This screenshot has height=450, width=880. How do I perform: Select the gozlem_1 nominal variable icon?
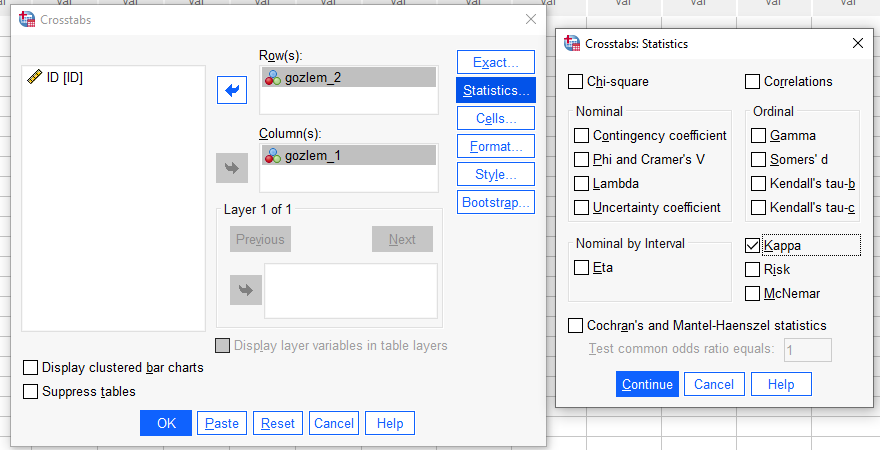coord(272,155)
